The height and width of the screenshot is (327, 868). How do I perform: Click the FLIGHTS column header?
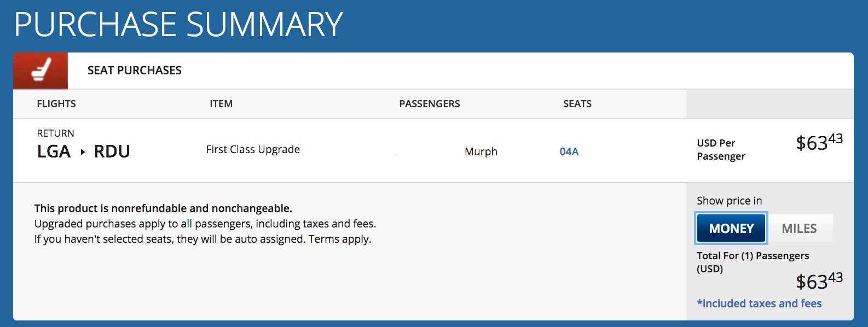click(x=56, y=104)
